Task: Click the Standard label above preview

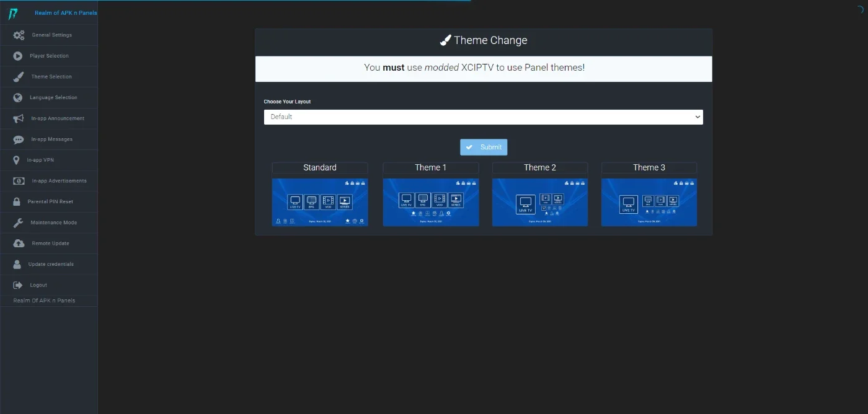Action: (x=320, y=167)
